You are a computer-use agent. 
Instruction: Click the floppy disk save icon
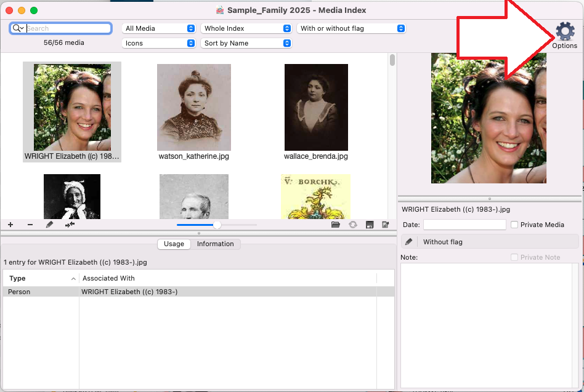370,225
